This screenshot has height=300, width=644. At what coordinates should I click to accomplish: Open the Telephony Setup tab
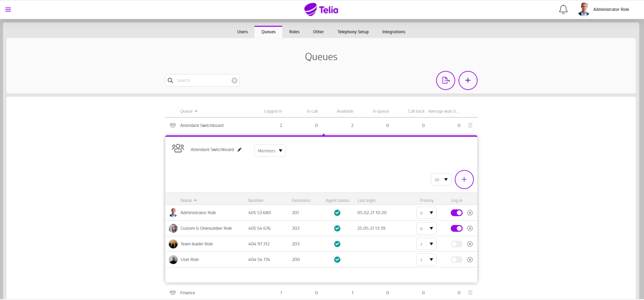[353, 31]
